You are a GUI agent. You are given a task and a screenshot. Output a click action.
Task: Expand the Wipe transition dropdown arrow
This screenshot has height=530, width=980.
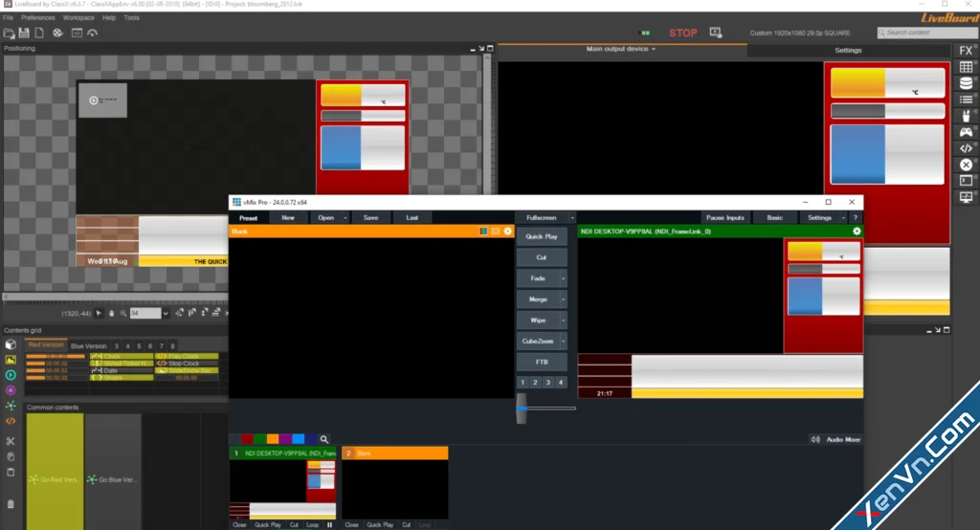coord(563,320)
